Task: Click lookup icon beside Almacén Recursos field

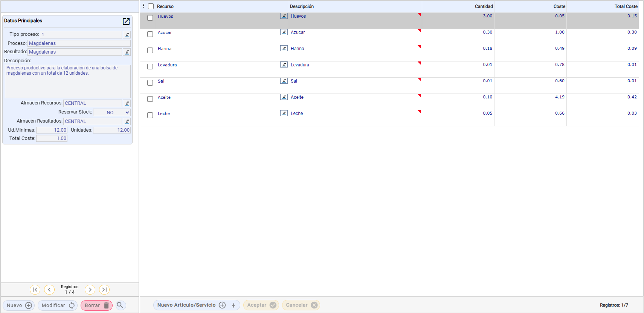Action: coord(127,103)
